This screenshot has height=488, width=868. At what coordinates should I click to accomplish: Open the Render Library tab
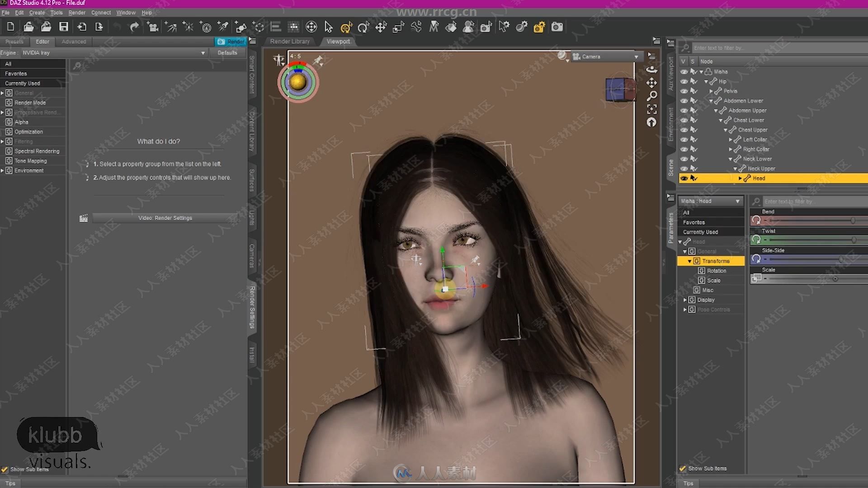pyautogui.click(x=290, y=41)
